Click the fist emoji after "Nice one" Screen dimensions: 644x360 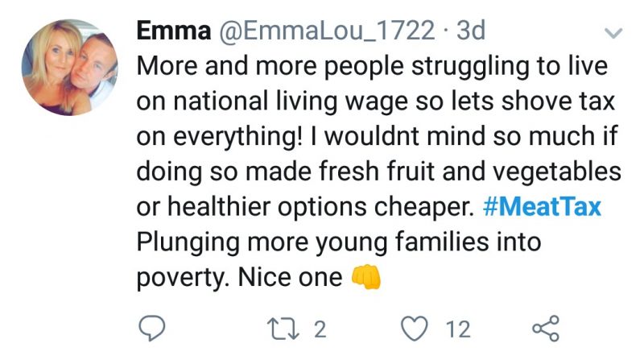point(366,278)
